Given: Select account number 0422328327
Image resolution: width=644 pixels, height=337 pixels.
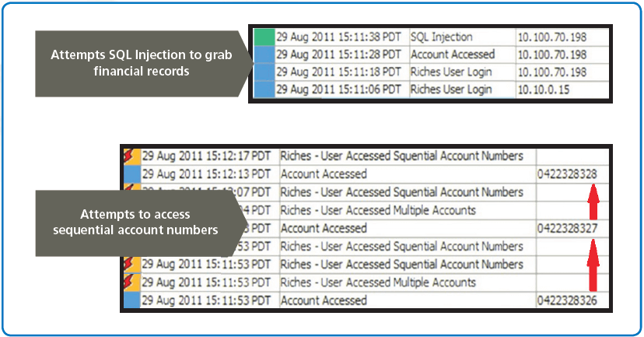Looking at the screenshot, I should click(567, 228).
